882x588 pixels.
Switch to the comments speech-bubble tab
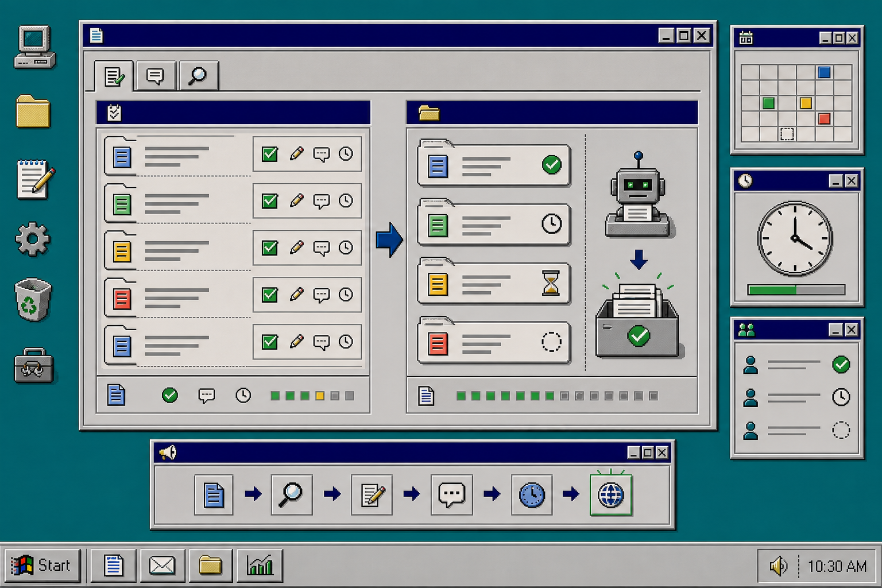coord(155,76)
